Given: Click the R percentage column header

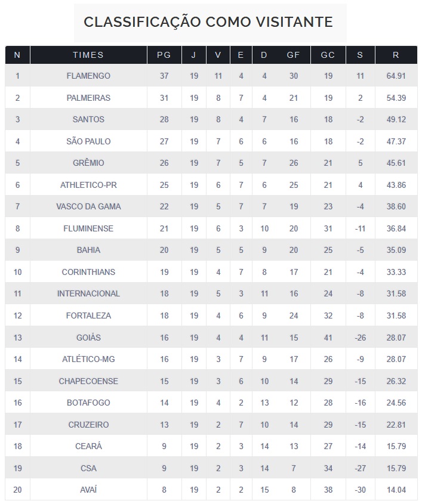Looking at the screenshot, I should pyautogui.click(x=396, y=55).
